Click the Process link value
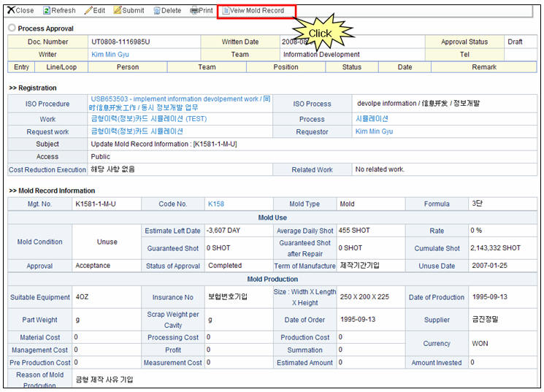The image size is (544, 392). coord(372,119)
